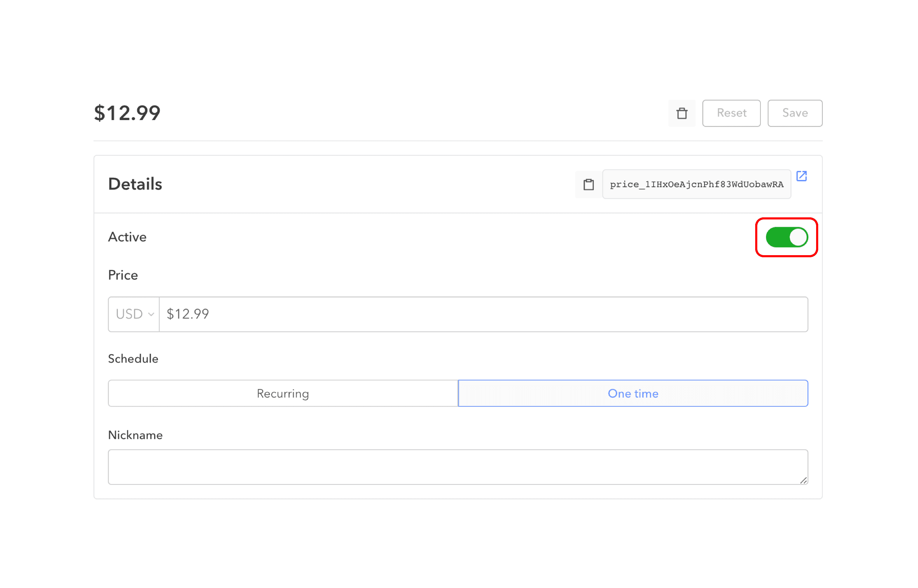This screenshot has height=588, width=918.
Task: Open the price in external link icon
Action: (801, 176)
